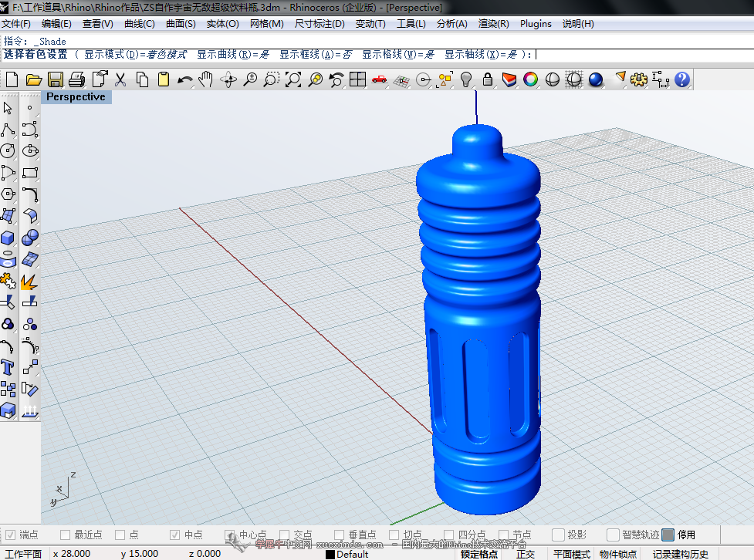Click the y 15.000 coordinate in the status bar
Viewport: 754px width, 560px height.
(x=140, y=554)
